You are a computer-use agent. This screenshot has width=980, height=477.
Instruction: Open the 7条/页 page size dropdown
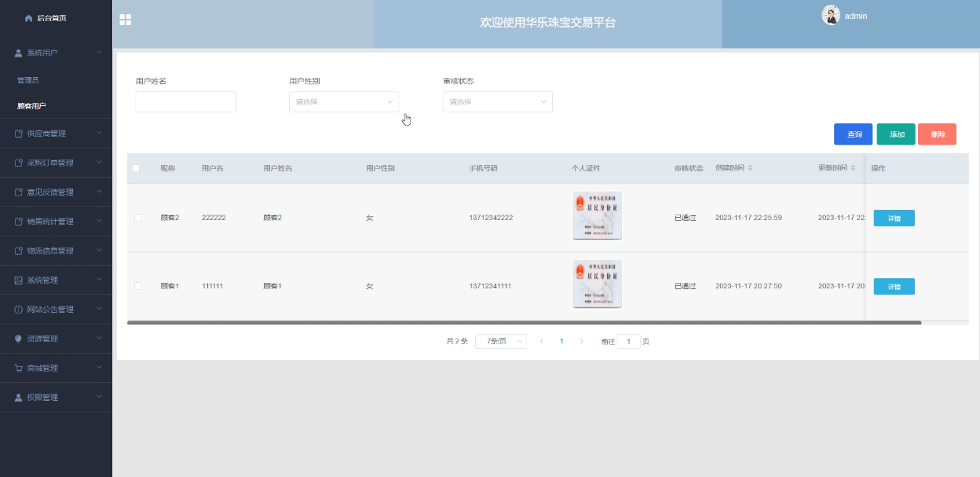tap(501, 341)
